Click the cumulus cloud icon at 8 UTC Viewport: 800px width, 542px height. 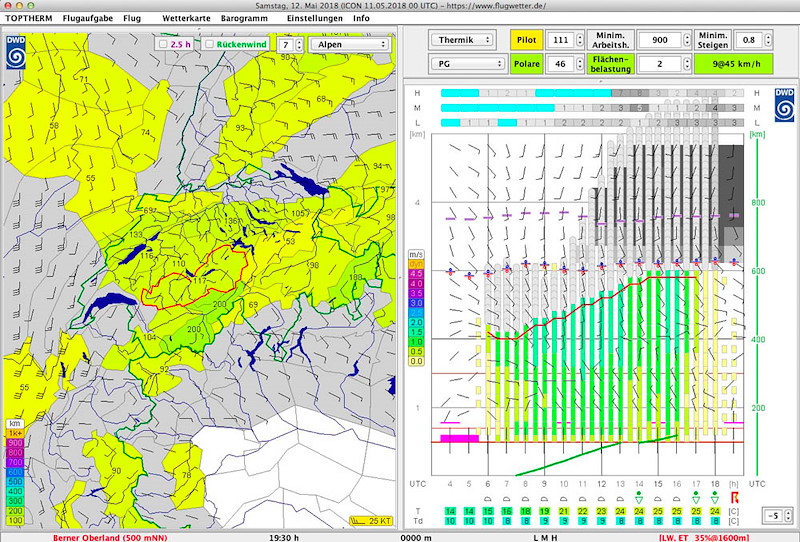pyautogui.click(x=525, y=498)
